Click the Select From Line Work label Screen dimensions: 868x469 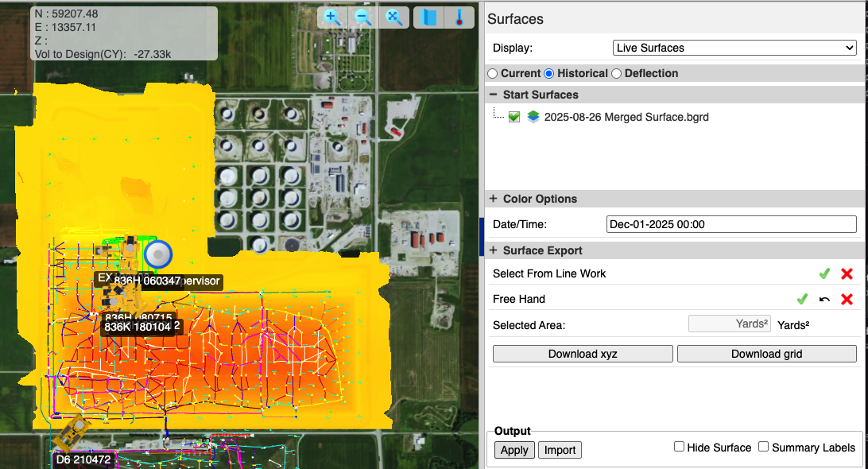[x=549, y=273]
